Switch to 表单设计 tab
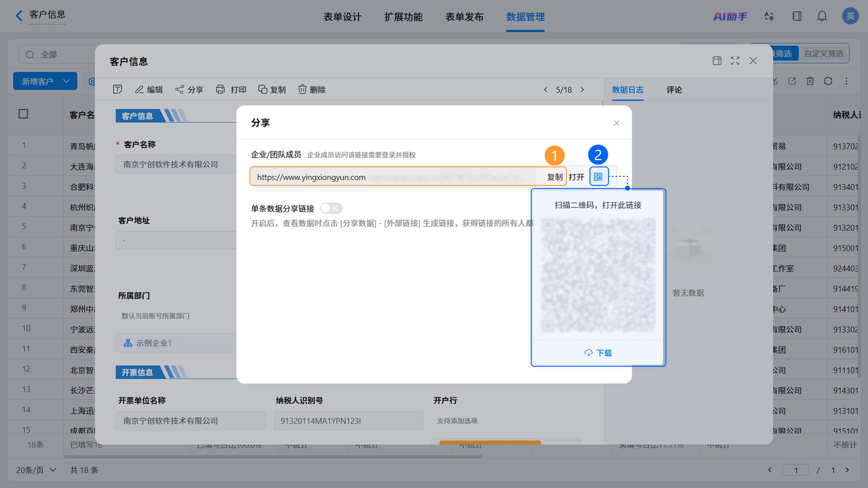This screenshot has height=488, width=868. [x=342, y=17]
